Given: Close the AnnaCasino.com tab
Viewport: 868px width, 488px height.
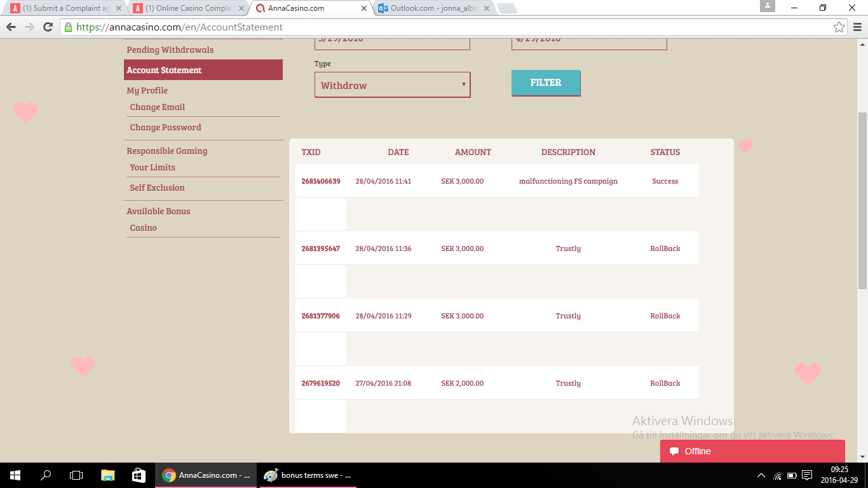Looking at the screenshot, I should (x=364, y=9).
